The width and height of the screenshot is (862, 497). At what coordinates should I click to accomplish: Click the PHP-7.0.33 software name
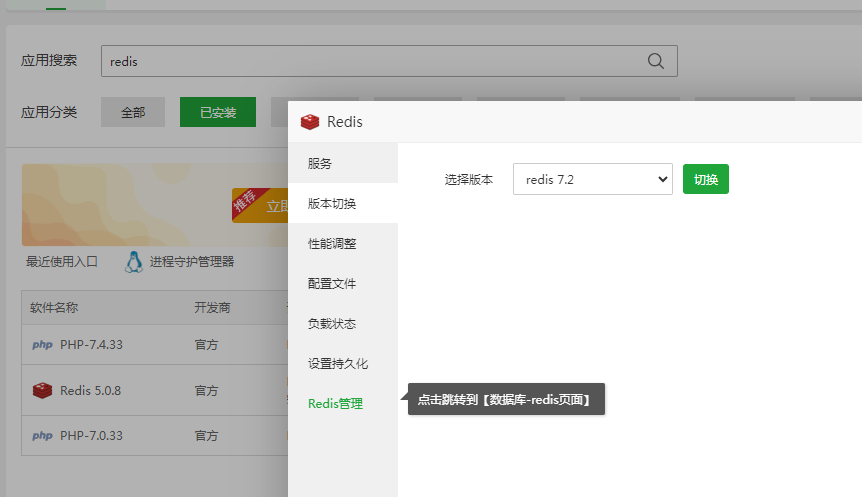[x=91, y=435]
